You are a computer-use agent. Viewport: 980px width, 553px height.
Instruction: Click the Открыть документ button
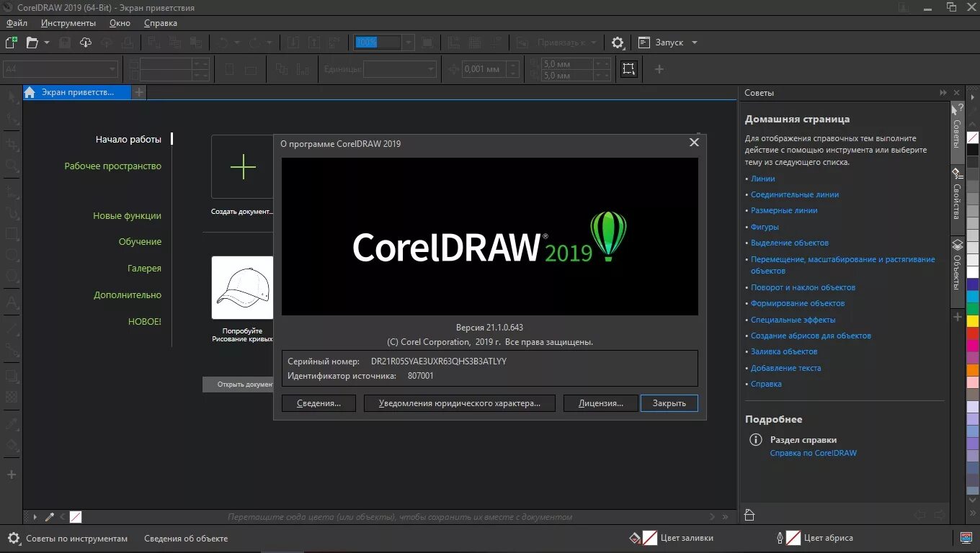click(x=239, y=385)
